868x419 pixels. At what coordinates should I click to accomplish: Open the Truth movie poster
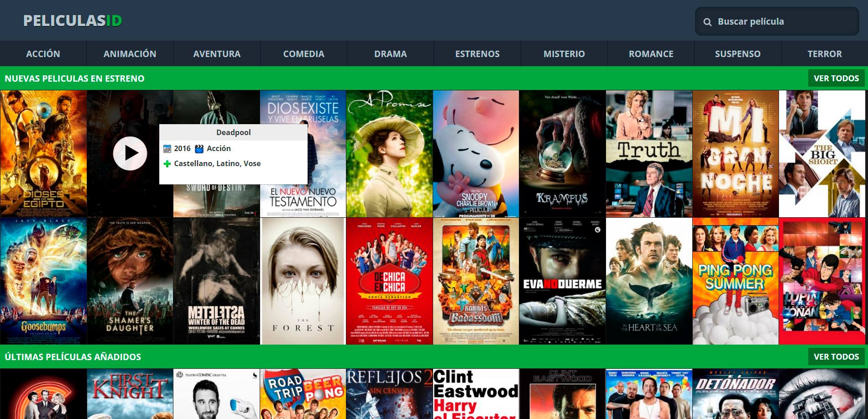coord(649,154)
